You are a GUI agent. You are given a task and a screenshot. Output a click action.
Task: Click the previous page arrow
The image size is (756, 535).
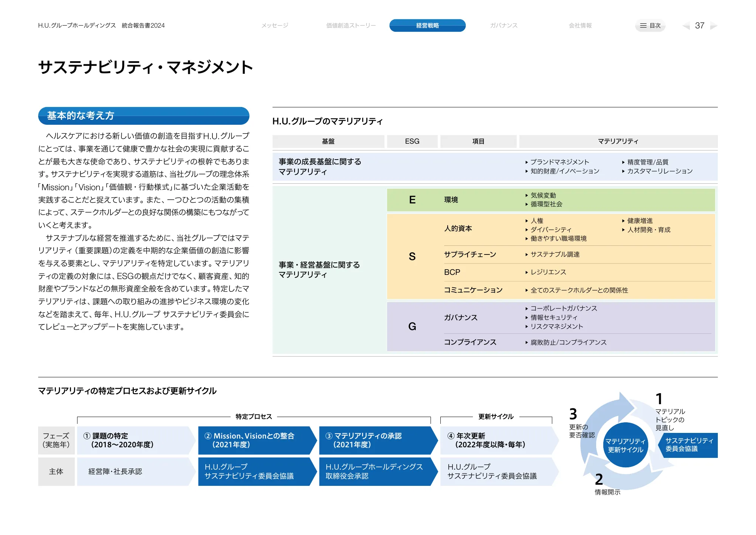point(686,26)
